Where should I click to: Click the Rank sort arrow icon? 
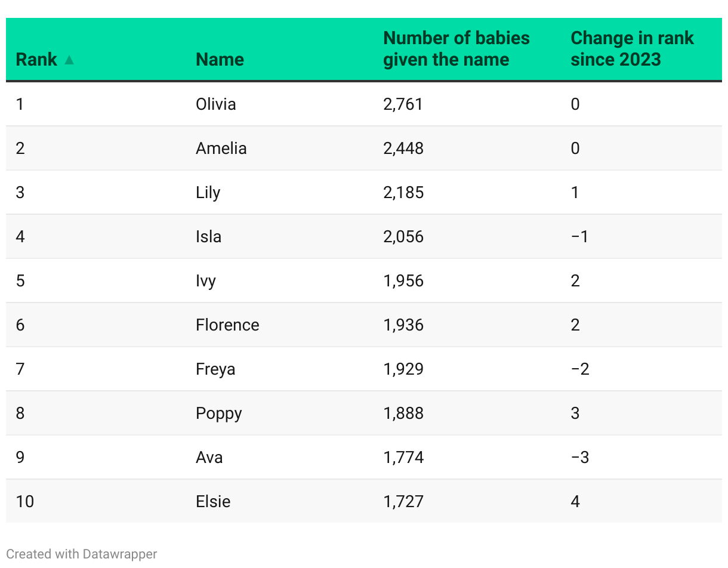click(x=69, y=60)
